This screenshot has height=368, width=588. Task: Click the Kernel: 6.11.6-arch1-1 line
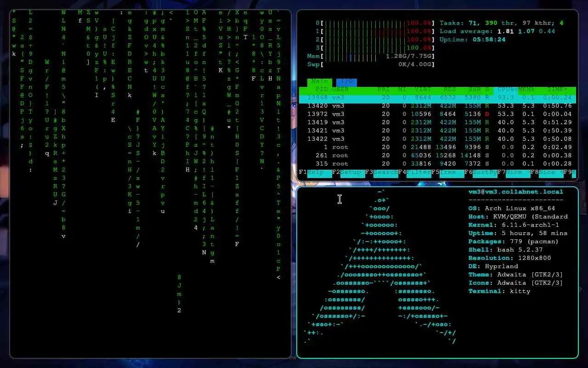[514, 225]
